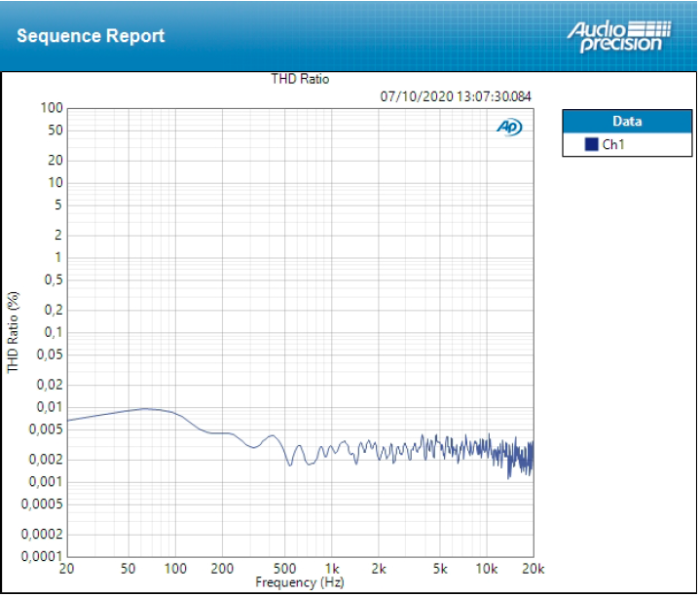Click the 0,01 label on vertical axis
The height and width of the screenshot is (597, 700).
coord(49,407)
